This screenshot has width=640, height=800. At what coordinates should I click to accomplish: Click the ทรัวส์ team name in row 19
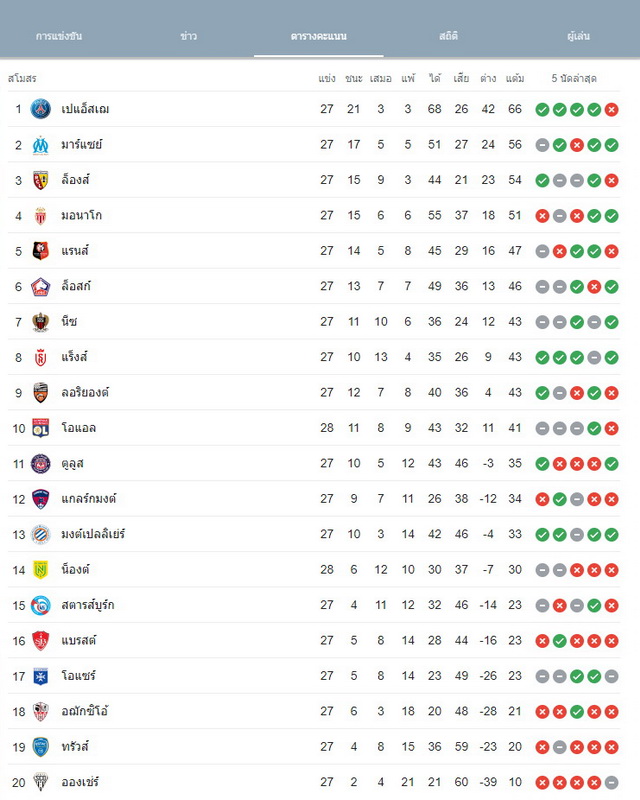pos(75,746)
